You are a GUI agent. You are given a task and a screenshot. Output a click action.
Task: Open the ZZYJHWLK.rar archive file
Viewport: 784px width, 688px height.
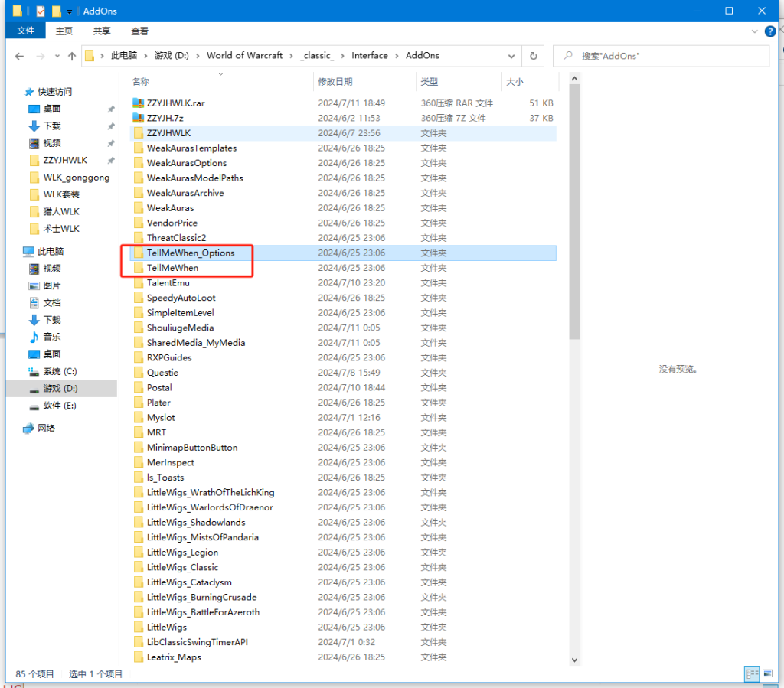click(175, 103)
